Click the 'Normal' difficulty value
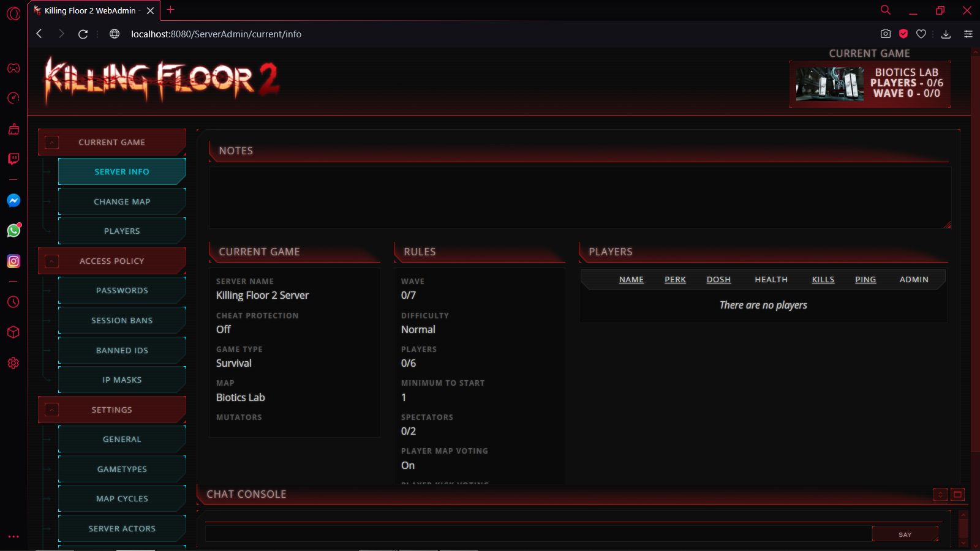 [418, 329]
